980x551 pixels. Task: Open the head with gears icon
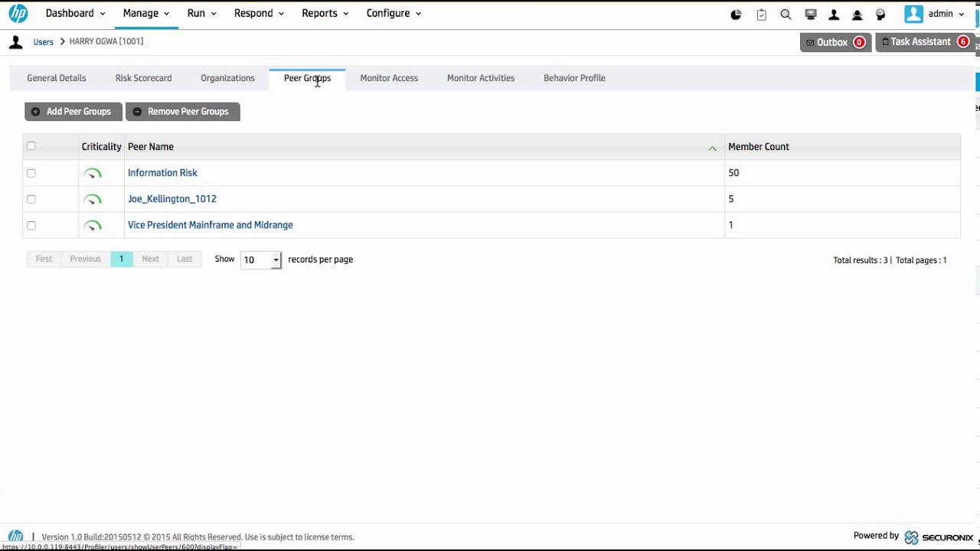coord(880,15)
